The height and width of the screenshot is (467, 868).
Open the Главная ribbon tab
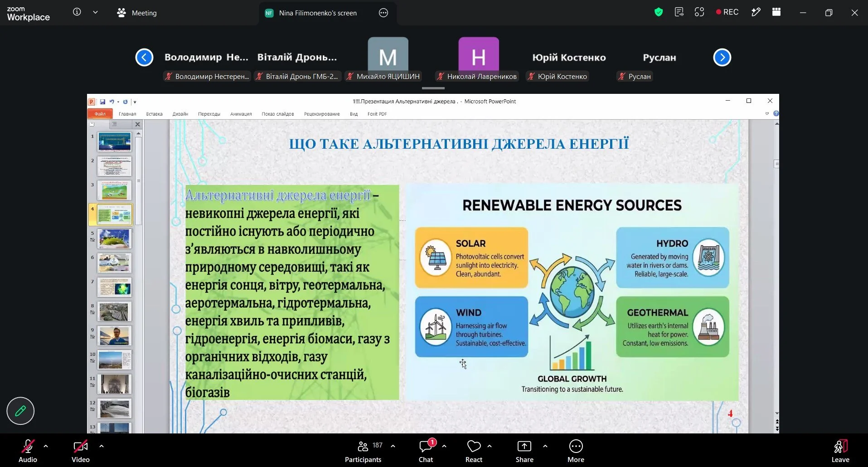pos(127,114)
